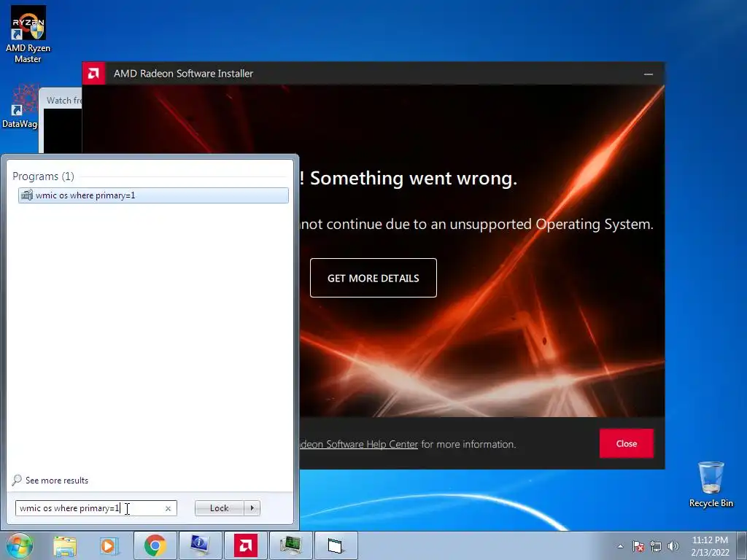This screenshot has height=560, width=747.
Task: Switch to the folder window taskbar item
Action: point(336,545)
